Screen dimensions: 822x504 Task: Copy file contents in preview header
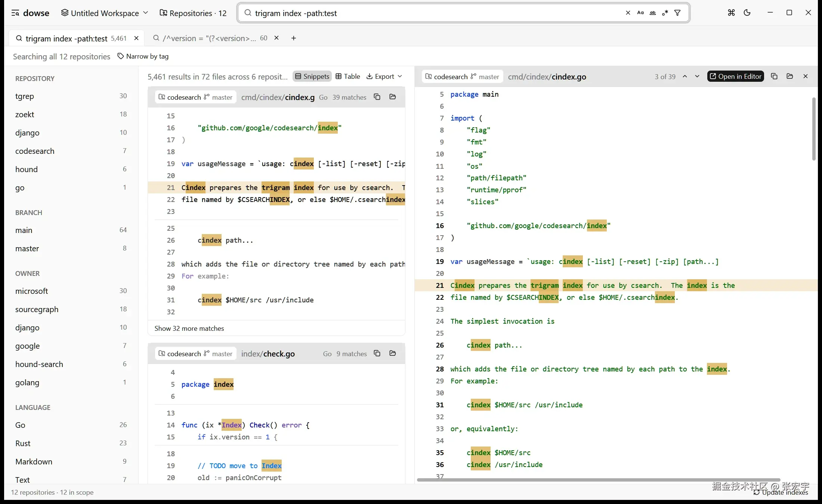[774, 77]
